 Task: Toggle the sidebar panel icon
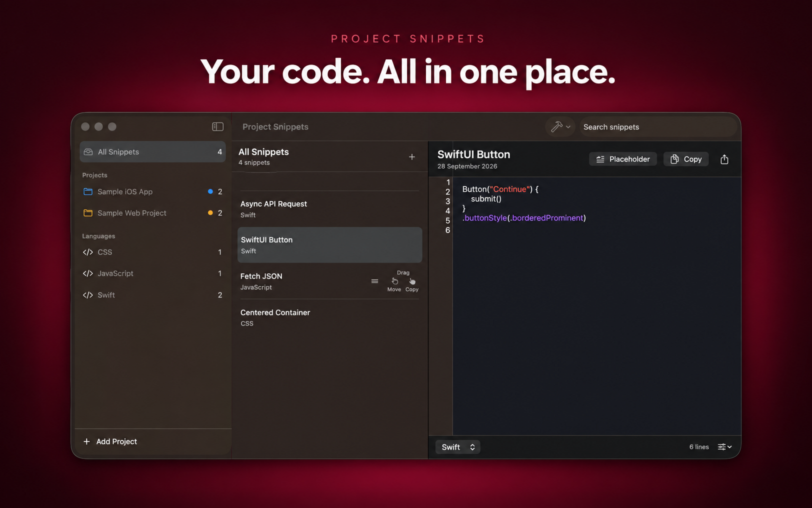(x=218, y=127)
